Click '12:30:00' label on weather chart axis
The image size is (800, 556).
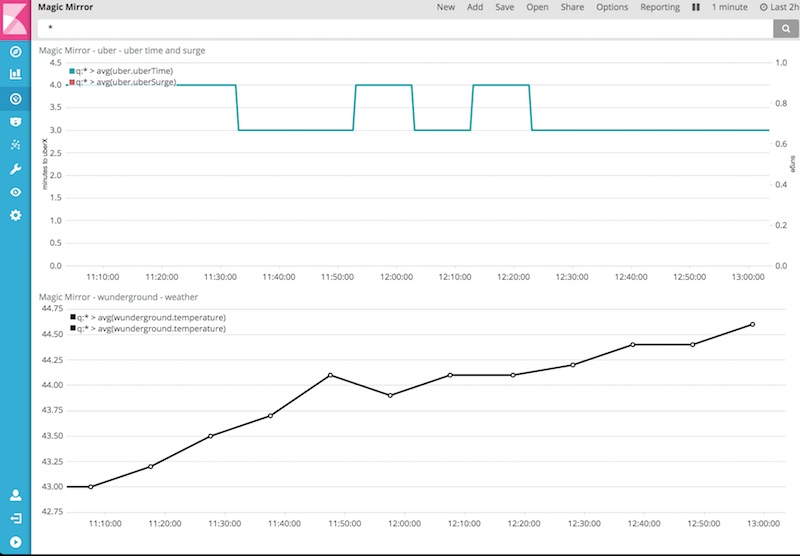(584, 523)
